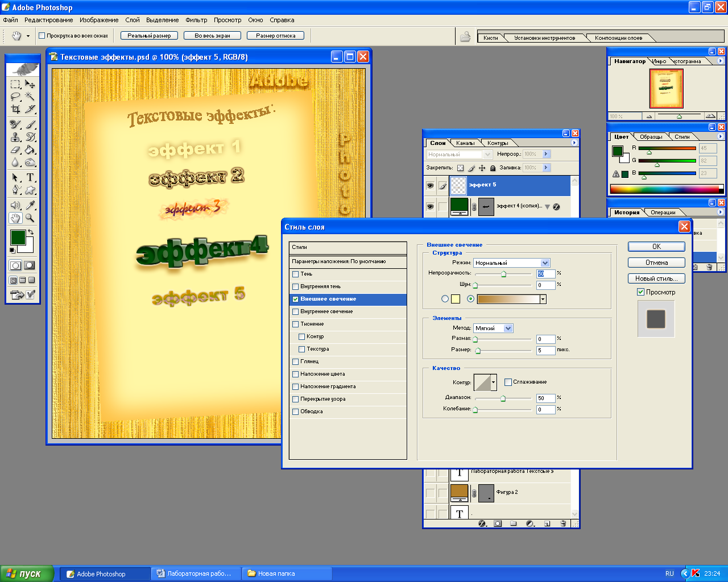Viewport: 728px width, 582px height.
Task: Click the Размер size input field
Action: click(x=545, y=350)
